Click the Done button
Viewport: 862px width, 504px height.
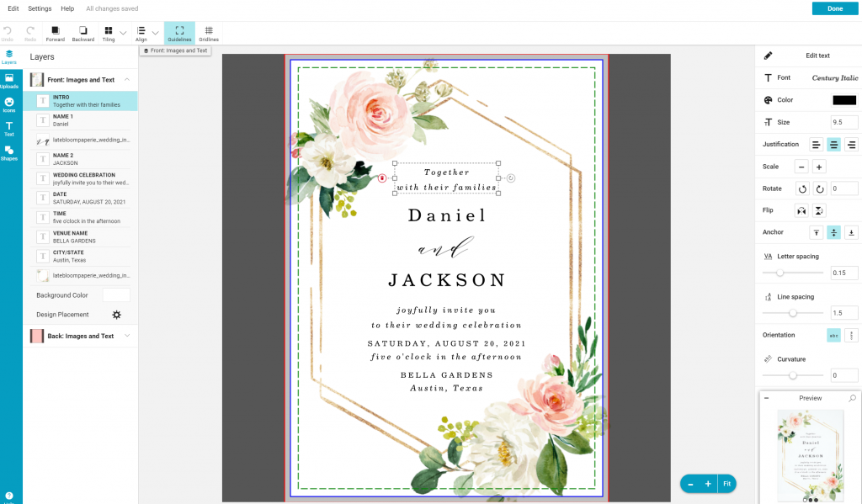coord(834,8)
